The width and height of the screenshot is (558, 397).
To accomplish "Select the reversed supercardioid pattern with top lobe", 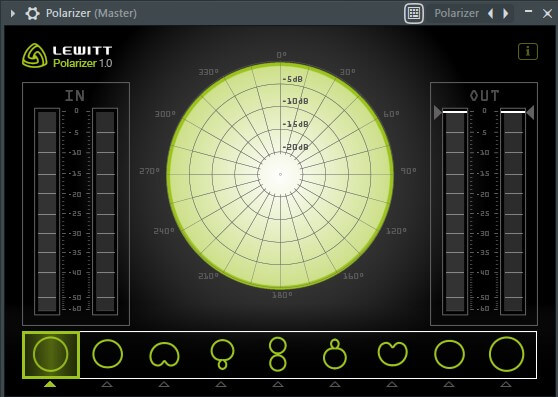I will 335,354.
